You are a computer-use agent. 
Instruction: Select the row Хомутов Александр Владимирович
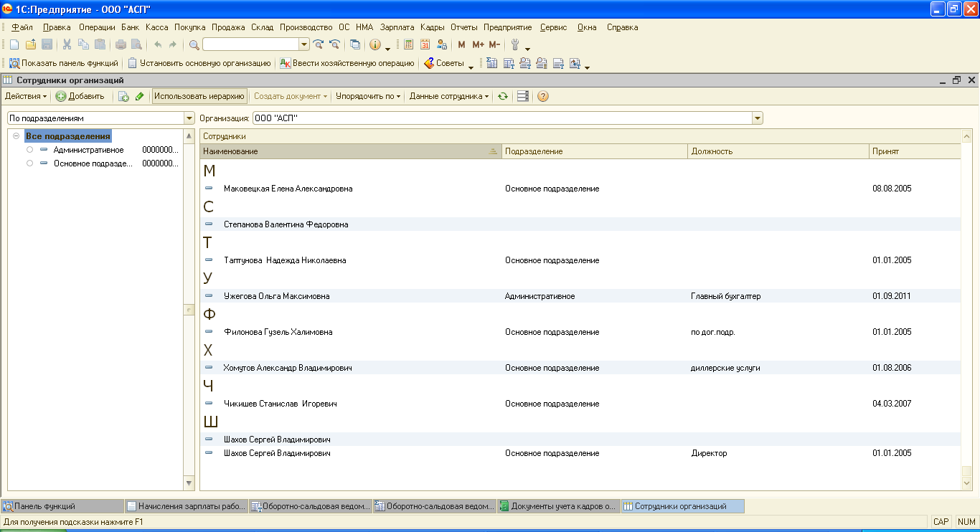[580, 368]
